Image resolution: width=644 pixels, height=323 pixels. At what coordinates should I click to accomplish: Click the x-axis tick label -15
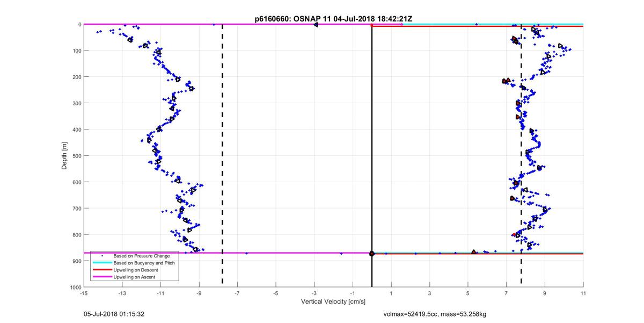click(83, 293)
